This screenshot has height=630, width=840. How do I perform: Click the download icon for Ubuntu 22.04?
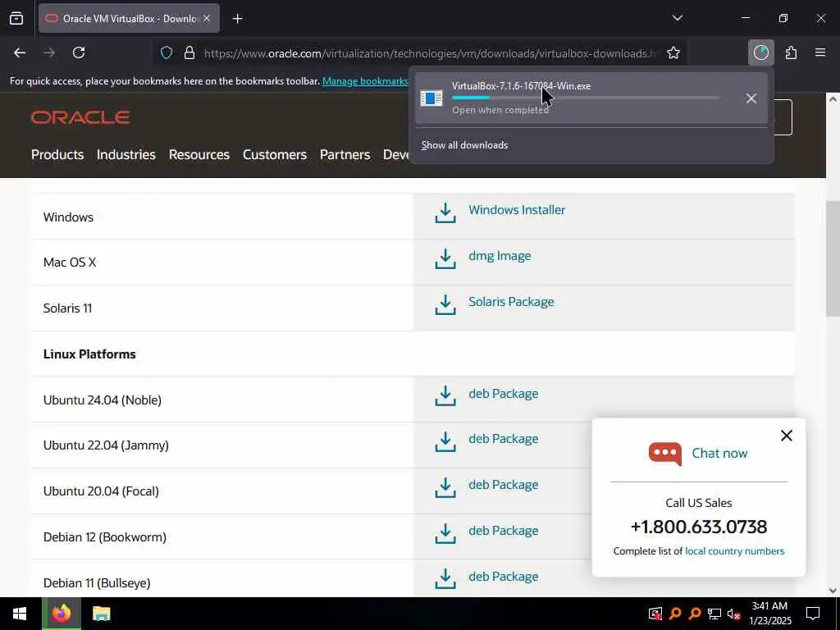(445, 442)
